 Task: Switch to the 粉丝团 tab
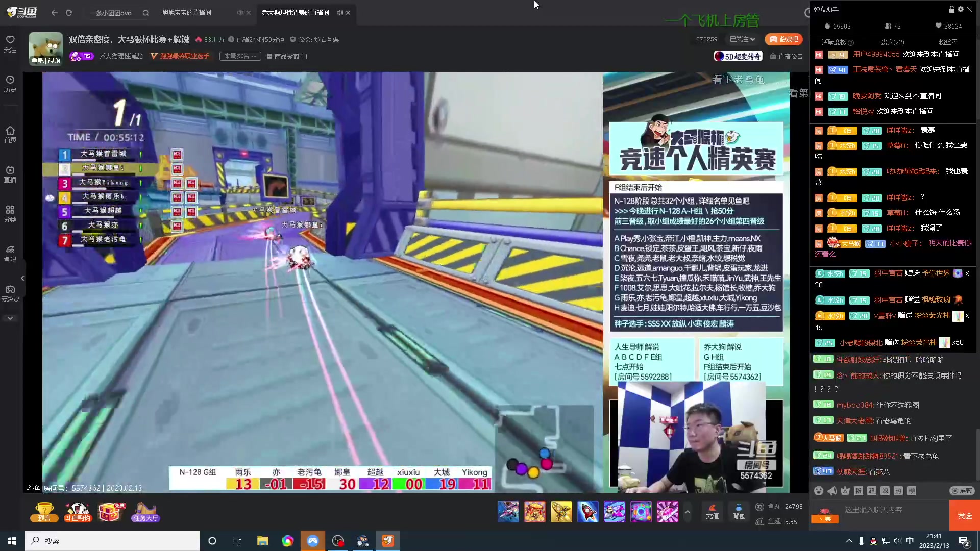tap(948, 42)
